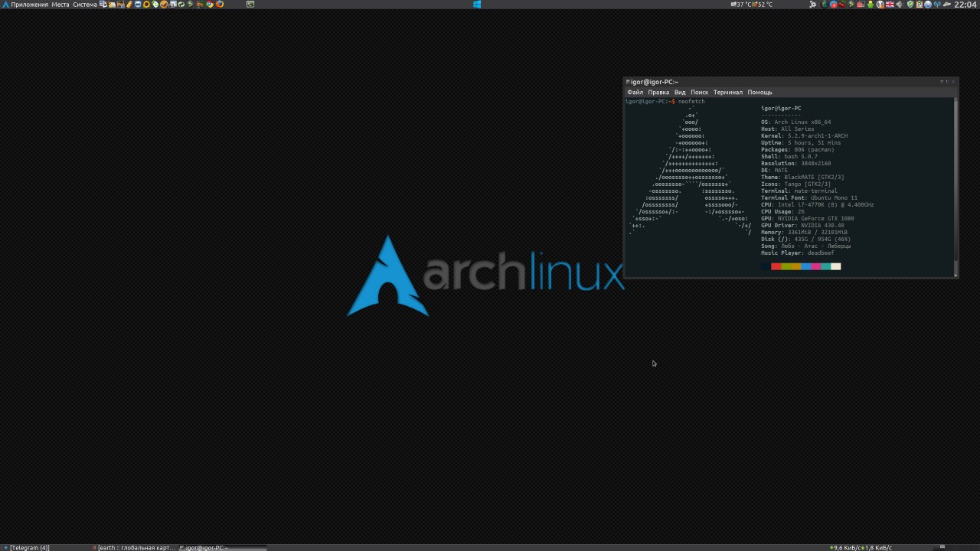Click the gear tray icon
Image resolution: width=980 pixels, height=551 pixels.
click(x=812, y=4)
